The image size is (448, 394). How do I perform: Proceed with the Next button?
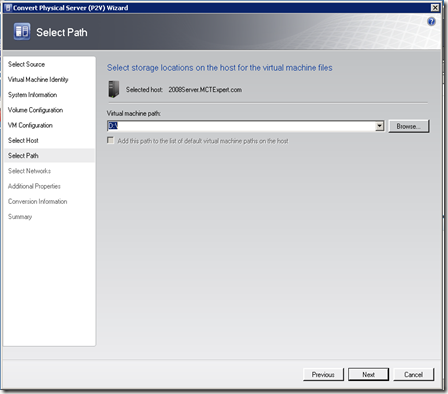(368, 375)
